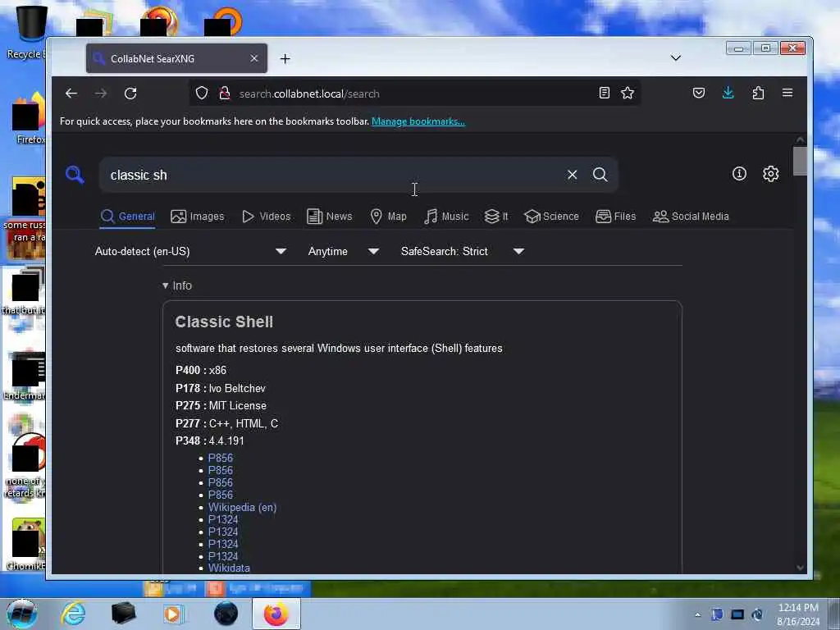This screenshot has height=630, width=840.
Task: Reload the current page
Action: 130,94
